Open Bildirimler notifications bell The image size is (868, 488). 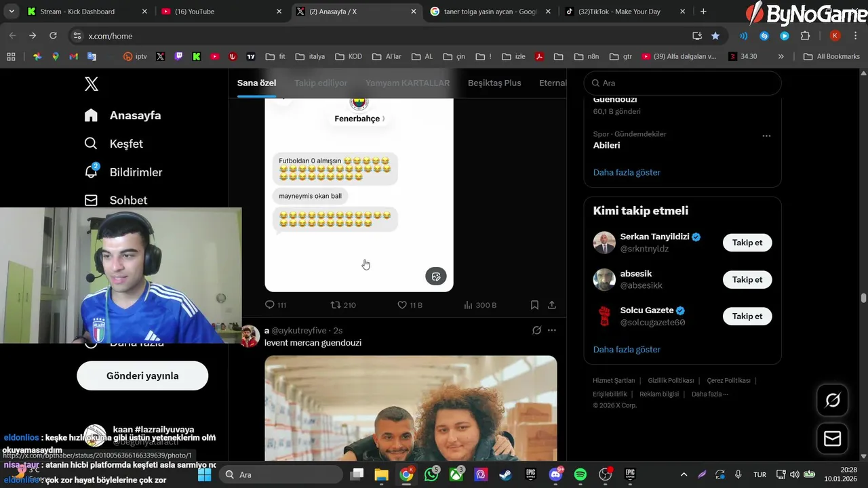(91, 172)
